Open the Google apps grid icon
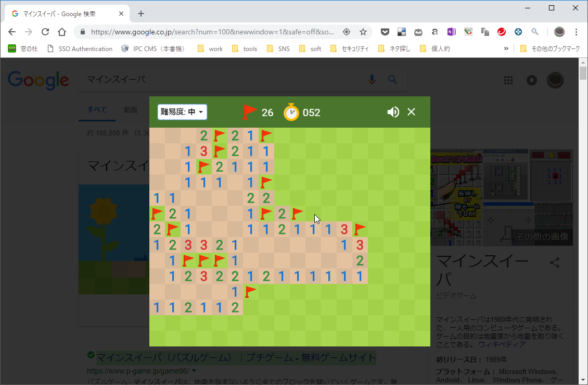Image resolution: width=588 pixels, height=385 pixels. (x=508, y=80)
